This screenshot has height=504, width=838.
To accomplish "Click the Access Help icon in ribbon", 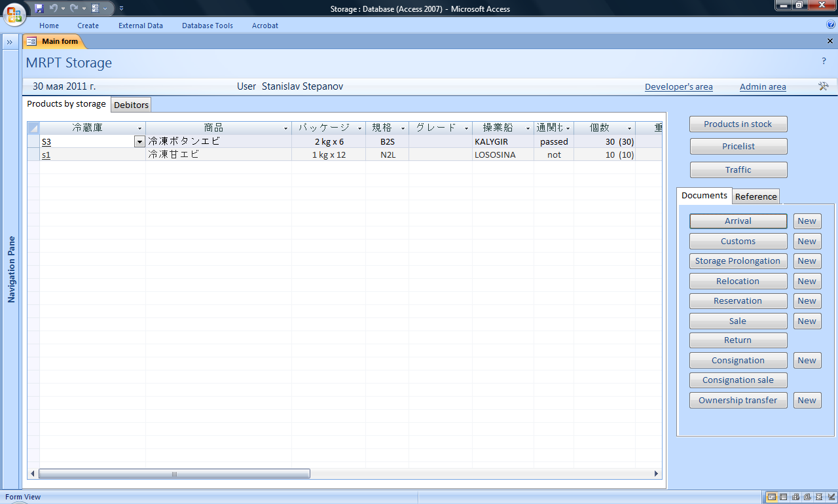I will [831, 25].
